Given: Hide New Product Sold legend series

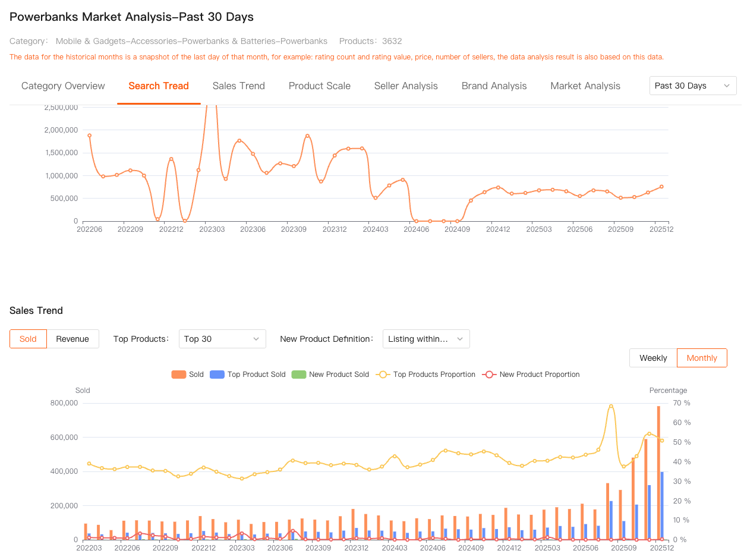Looking at the screenshot, I should 330,375.
